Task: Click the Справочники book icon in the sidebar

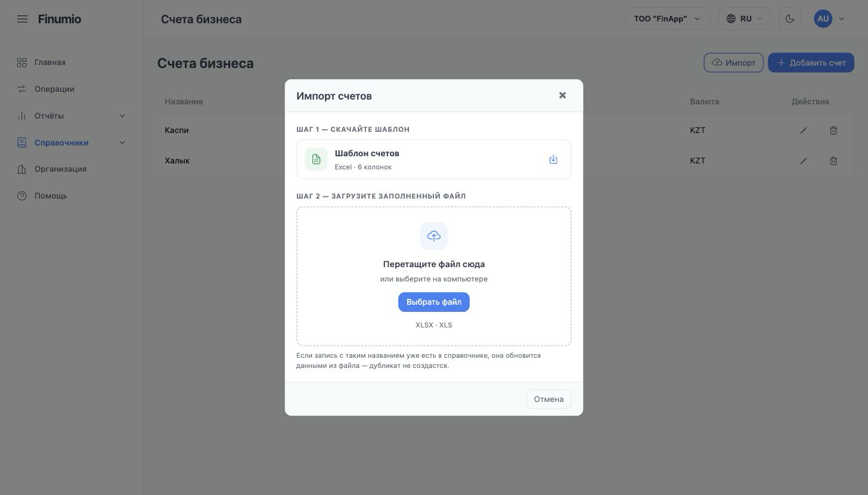Action: 22,143
